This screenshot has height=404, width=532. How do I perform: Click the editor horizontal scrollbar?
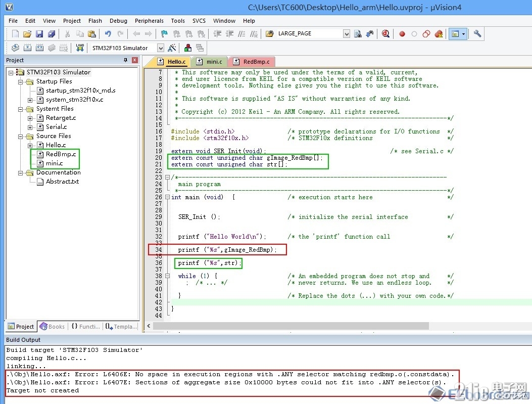(291, 326)
